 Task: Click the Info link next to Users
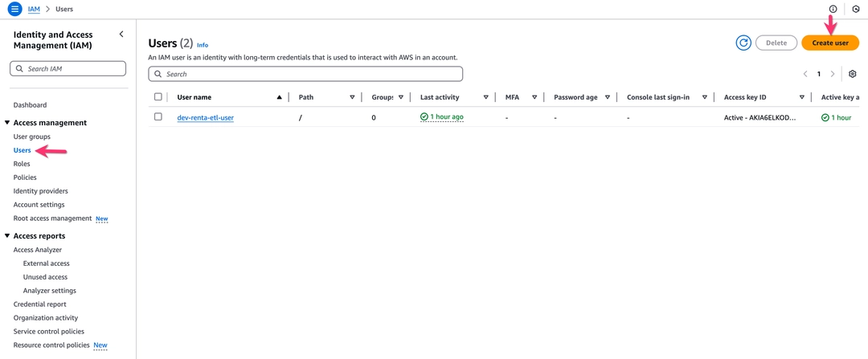tap(203, 45)
